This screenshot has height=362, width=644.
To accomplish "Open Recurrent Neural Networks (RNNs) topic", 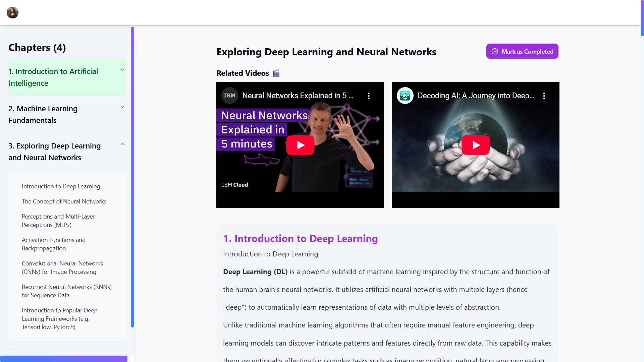I will point(66,291).
